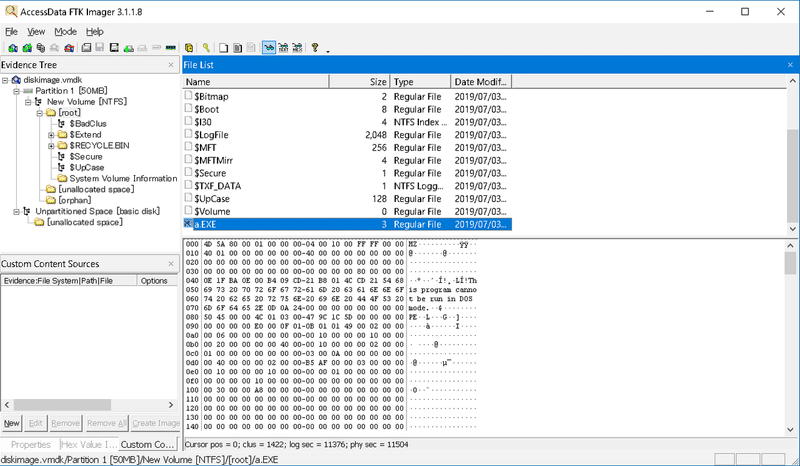Expand the $Extend folder node

51,135
